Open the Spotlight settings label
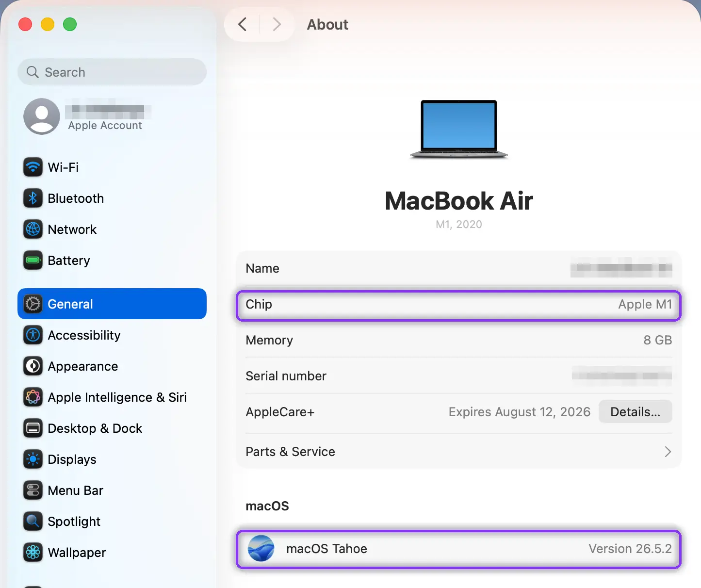Viewport: 701px width, 588px height. (x=74, y=522)
